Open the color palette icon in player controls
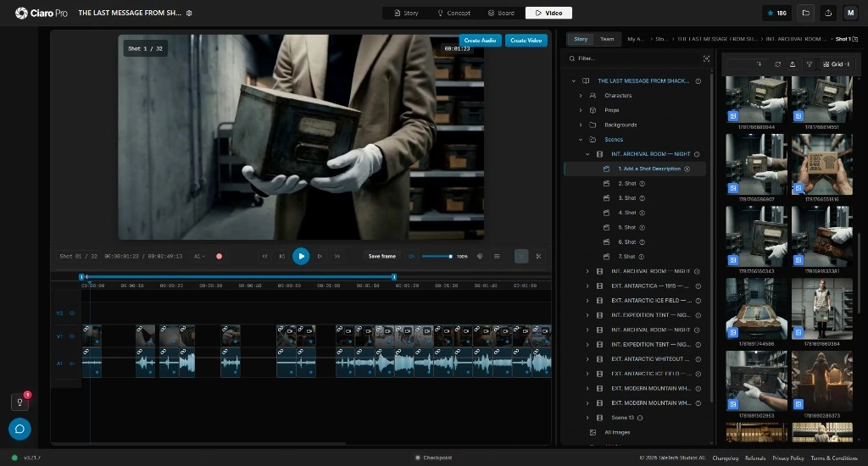 tap(480, 256)
